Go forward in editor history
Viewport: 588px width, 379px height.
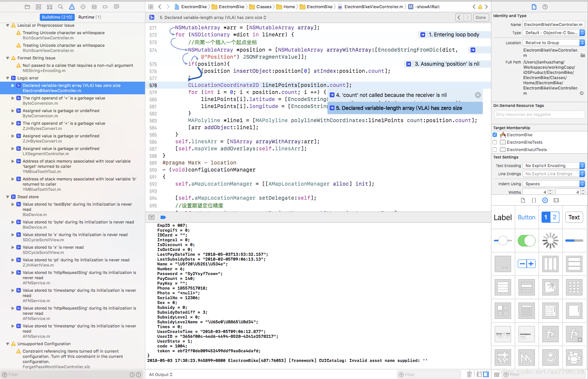[x=168, y=7]
